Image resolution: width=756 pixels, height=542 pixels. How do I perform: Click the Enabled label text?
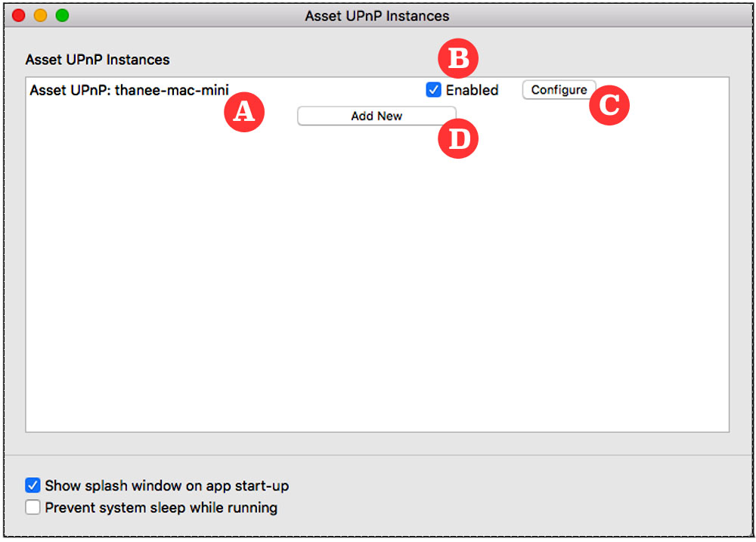(x=472, y=90)
